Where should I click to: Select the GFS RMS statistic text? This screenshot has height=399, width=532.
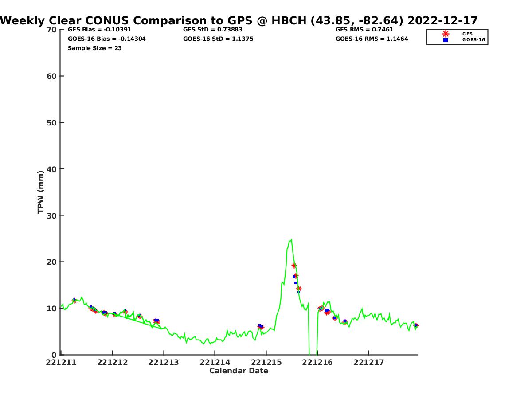click(x=364, y=30)
